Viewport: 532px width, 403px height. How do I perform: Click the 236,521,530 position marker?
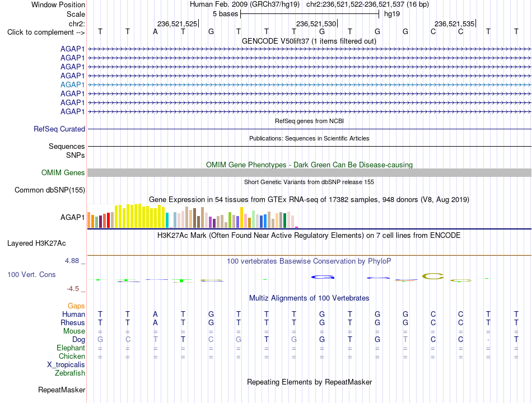pos(316,24)
